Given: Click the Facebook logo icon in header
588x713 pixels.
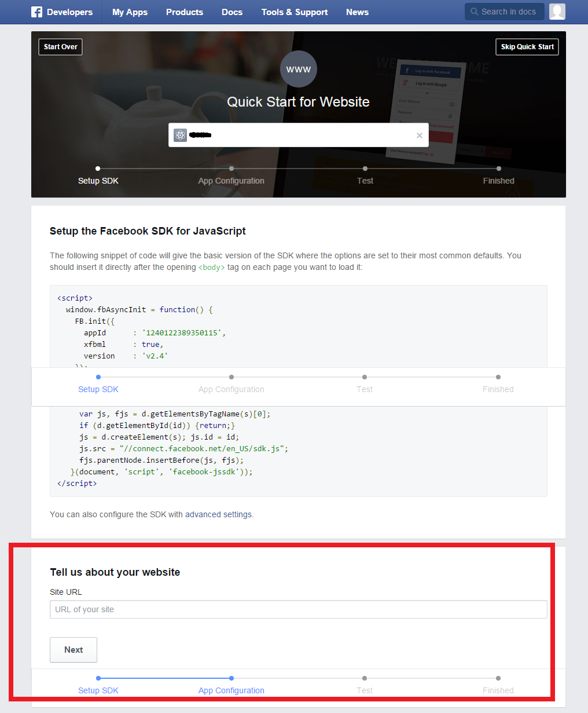Looking at the screenshot, I should tap(37, 12).
